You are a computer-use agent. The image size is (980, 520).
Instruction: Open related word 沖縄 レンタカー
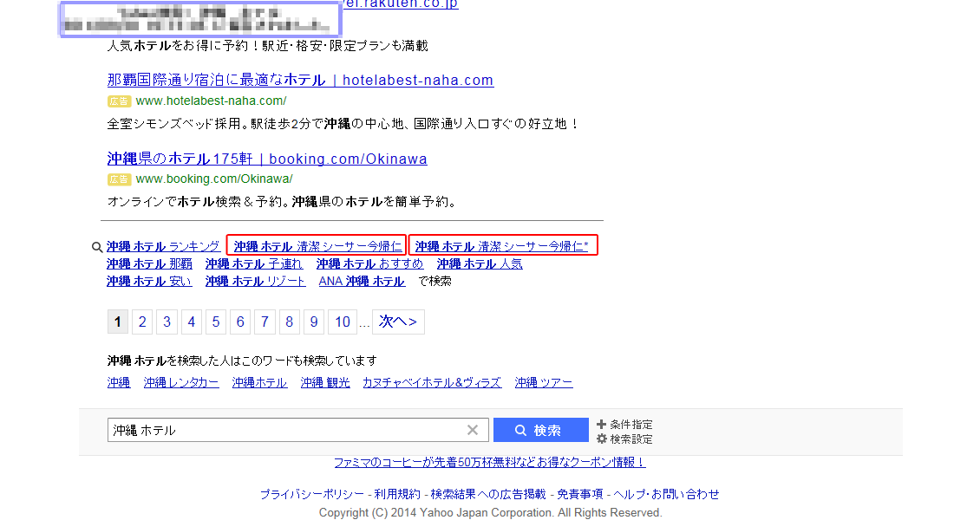tap(181, 383)
